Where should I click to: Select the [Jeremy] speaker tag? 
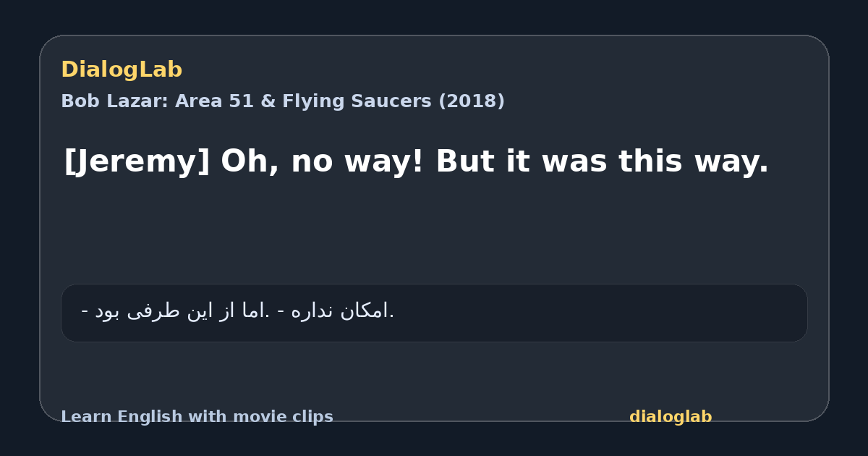(x=137, y=162)
